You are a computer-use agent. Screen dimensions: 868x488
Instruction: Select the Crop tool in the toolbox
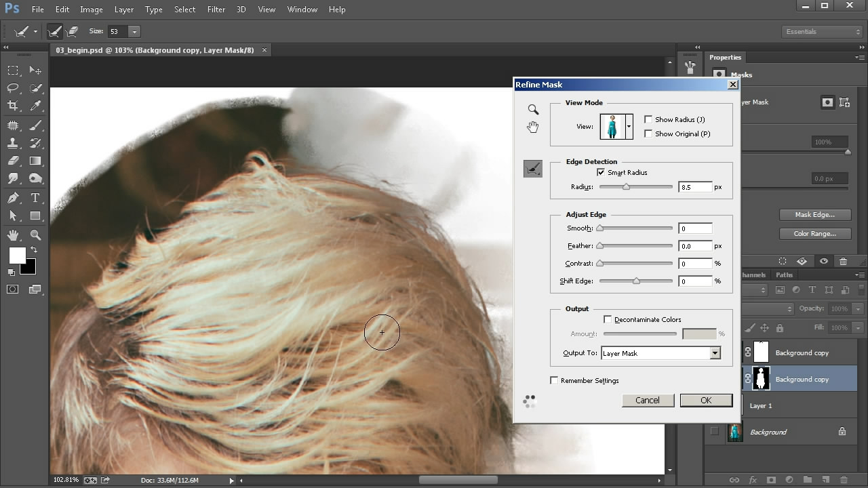click(13, 106)
